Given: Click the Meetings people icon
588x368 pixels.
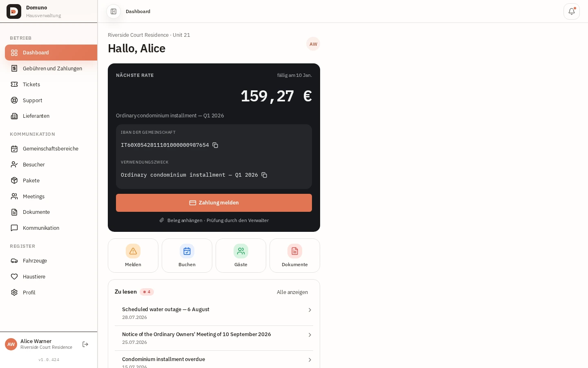Looking at the screenshot, I should [x=14, y=196].
